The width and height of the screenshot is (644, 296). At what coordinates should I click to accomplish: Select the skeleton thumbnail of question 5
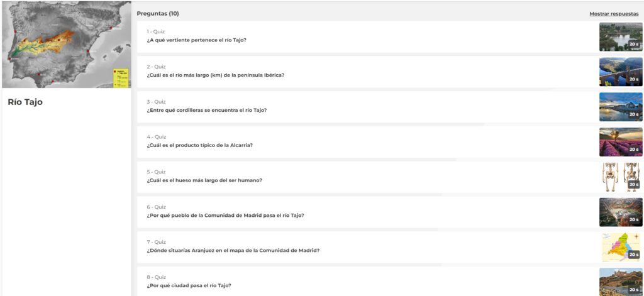[x=620, y=177]
